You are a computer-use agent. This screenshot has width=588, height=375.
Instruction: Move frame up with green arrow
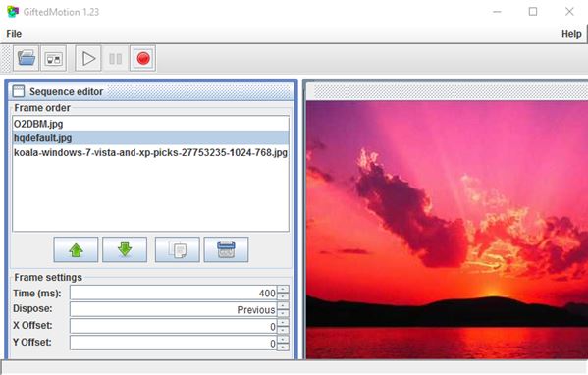76,249
